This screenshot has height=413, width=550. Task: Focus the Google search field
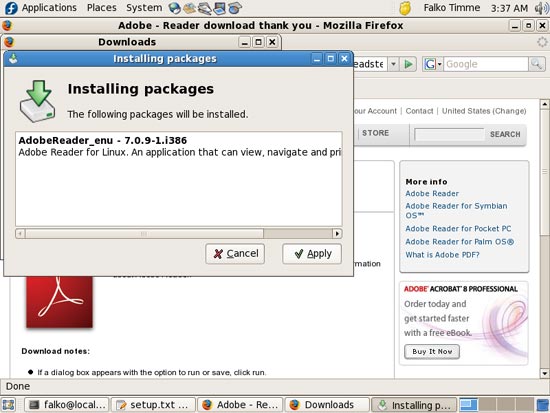pos(486,64)
